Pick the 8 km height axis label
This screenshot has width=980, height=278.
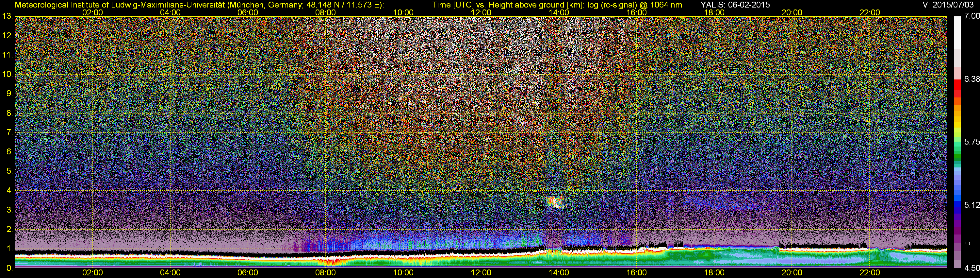pyautogui.click(x=9, y=113)
